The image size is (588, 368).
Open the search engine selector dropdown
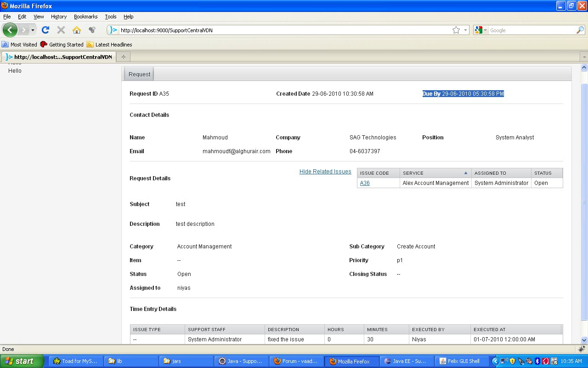click(x=481, y=30)
